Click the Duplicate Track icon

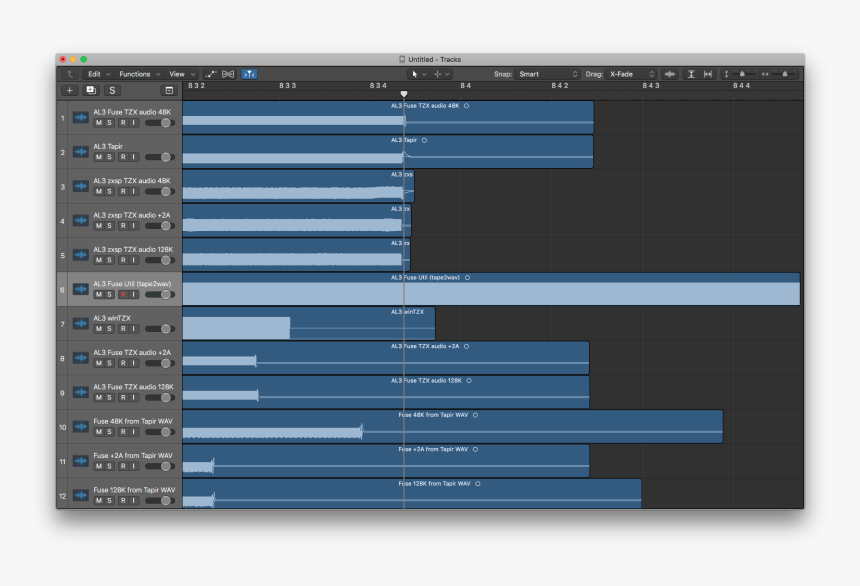90,90
